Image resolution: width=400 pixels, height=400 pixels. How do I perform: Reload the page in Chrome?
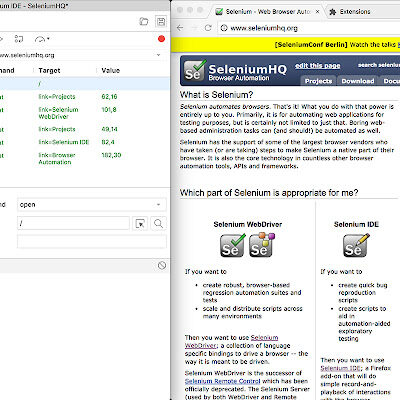tap(208, 28)
